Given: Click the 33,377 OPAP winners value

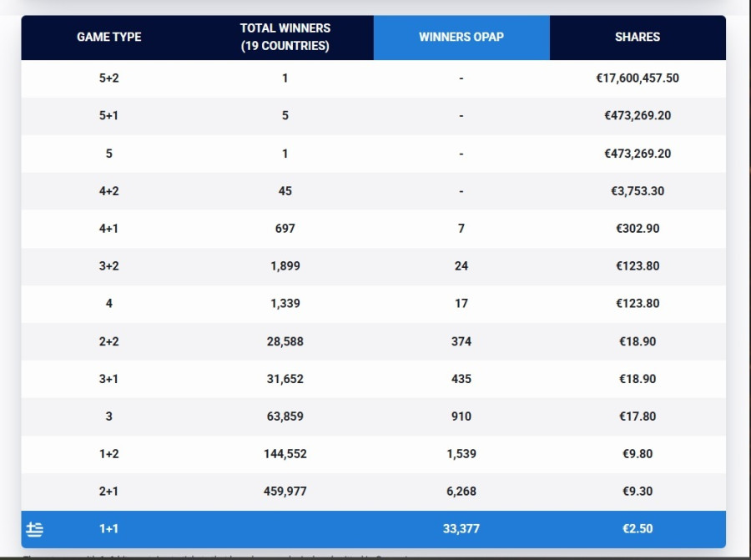Looking at the screenshot, I should [x=461, y=529].
